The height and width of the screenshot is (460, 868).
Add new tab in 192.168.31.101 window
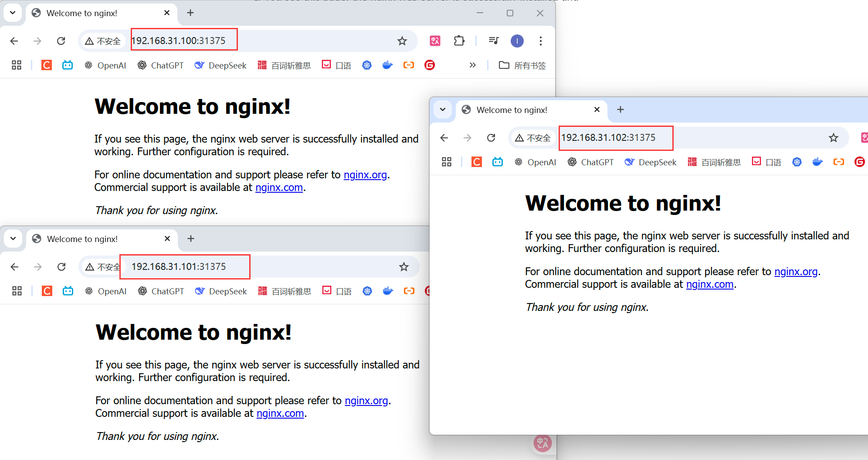[x=191, y=239]
